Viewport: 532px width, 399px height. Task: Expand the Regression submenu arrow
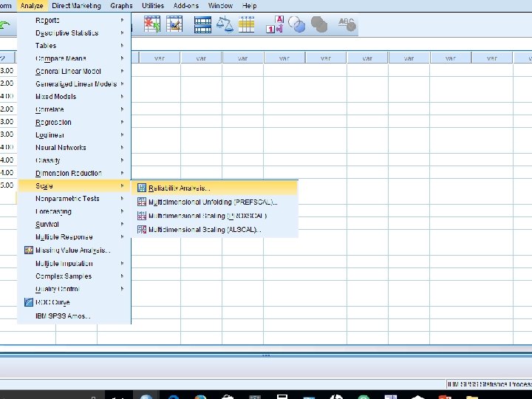(122, 122)
